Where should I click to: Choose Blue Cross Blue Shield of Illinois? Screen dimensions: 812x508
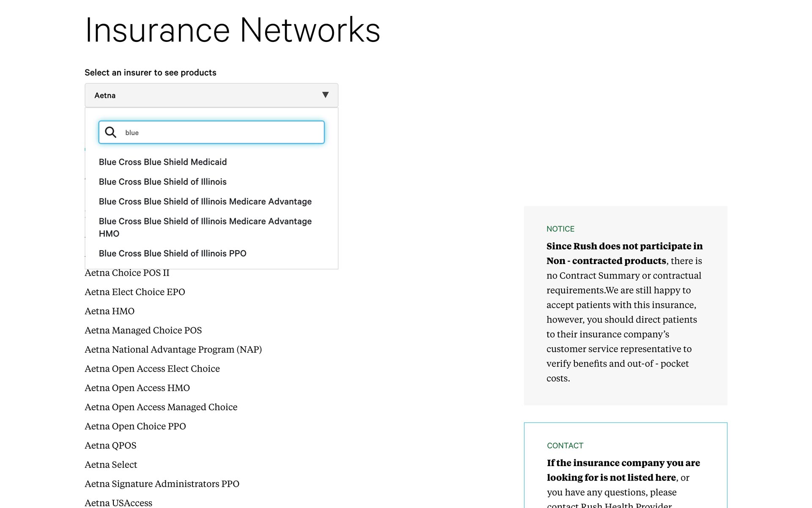point(163,182)
